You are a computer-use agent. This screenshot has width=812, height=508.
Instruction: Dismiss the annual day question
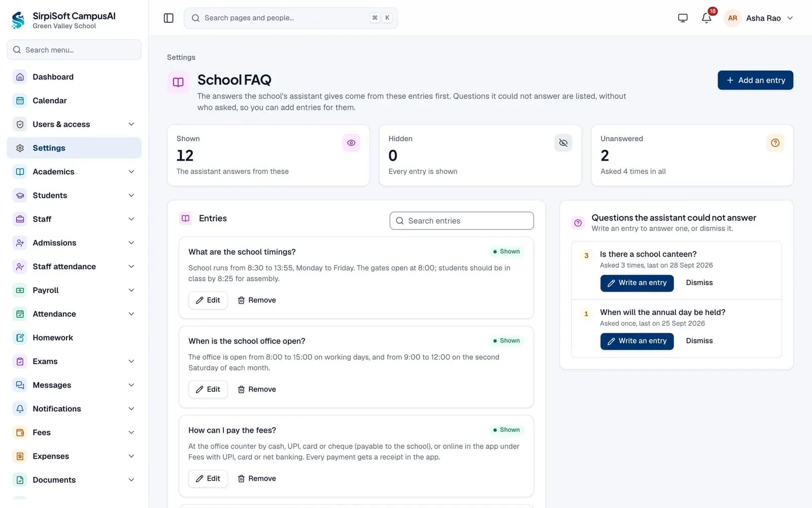699,341
